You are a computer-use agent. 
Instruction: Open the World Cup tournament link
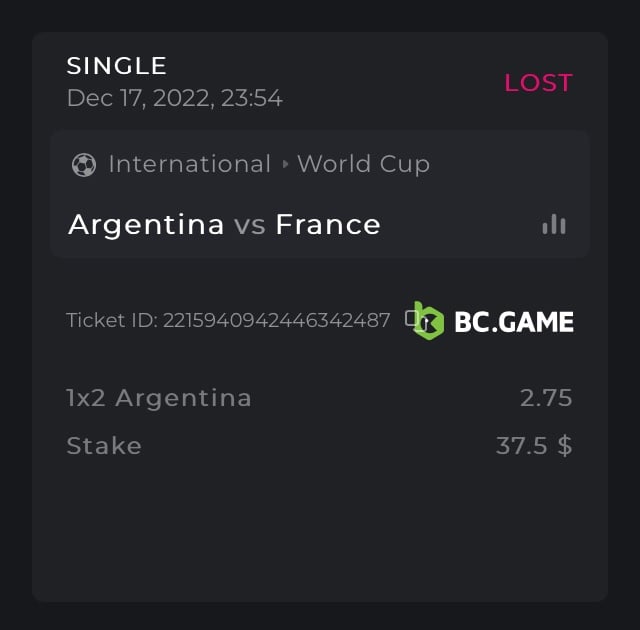click(363, 164)
